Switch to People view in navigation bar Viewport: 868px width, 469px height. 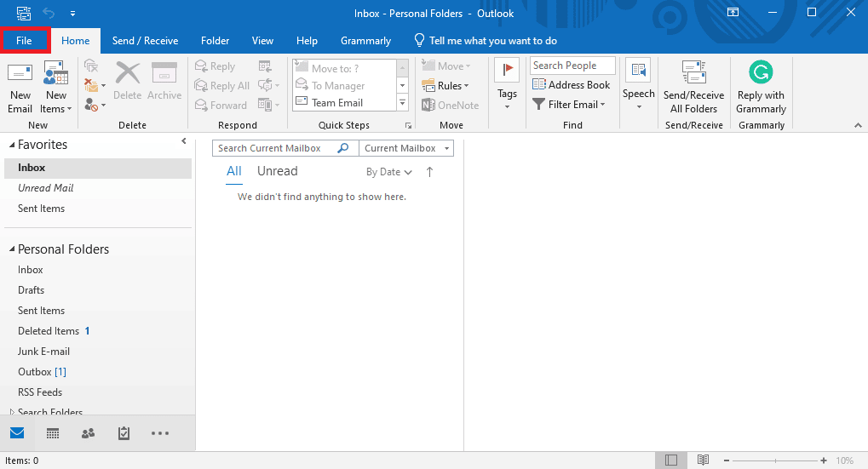[88, 433]
